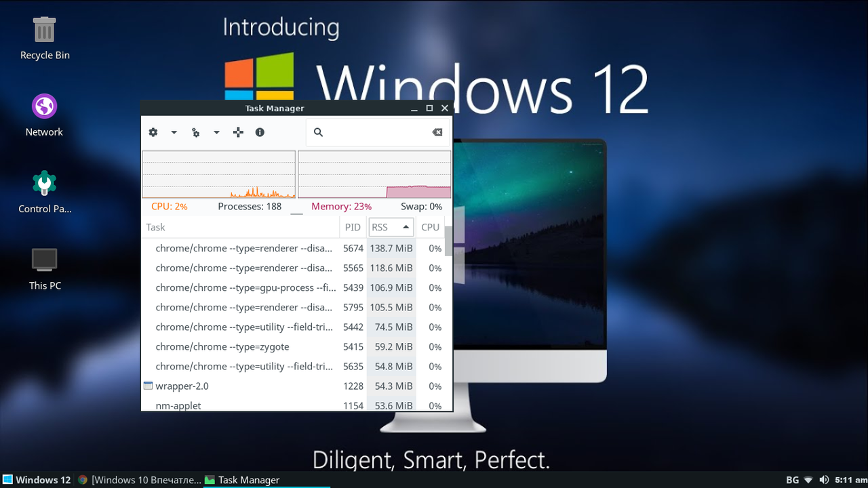Select the nm-applet process row
The width and height of the screenshot is (868, 488).
coord(293,404)
